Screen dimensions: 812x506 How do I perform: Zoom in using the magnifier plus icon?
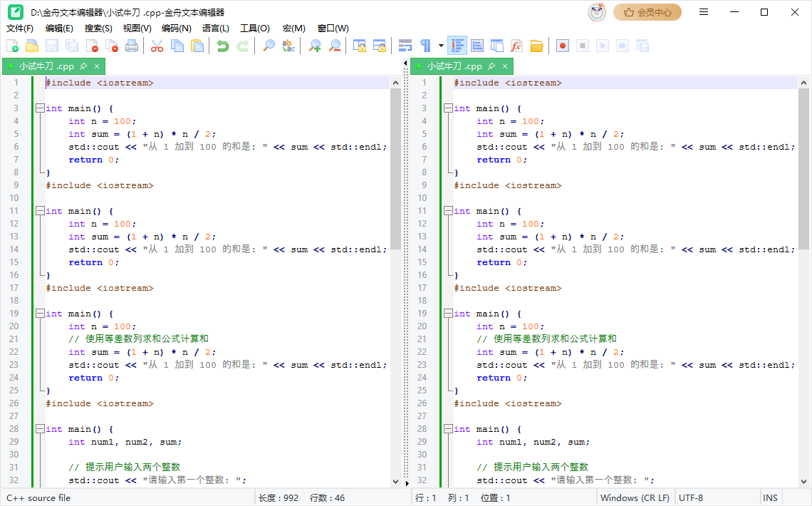[314, 46]
